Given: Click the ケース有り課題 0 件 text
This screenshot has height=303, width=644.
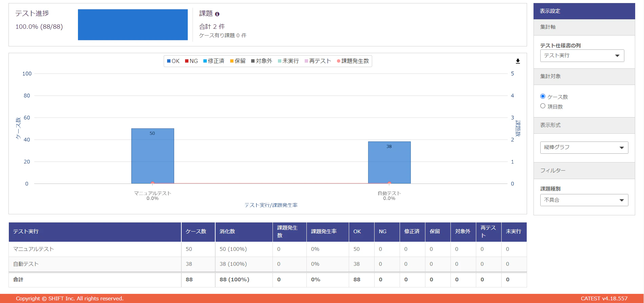Looking at the screenshot, I should (x=223, y=36).
